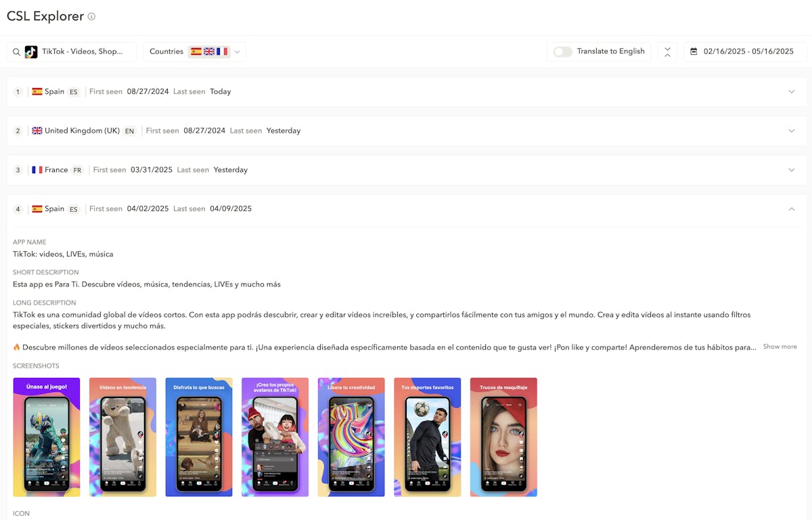
Task: Click the search magnifier icon
Action: [16, 52]
